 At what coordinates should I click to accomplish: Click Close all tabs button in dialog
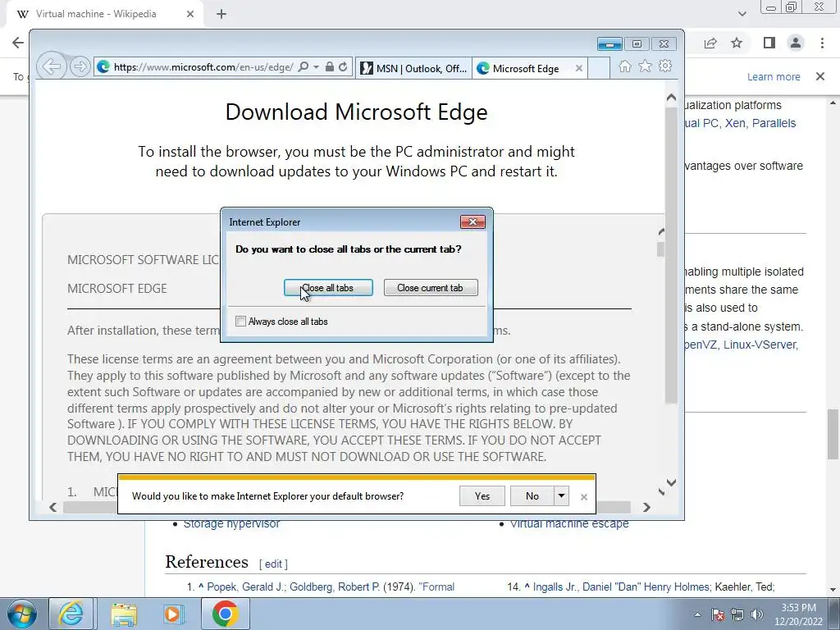[x=328, y=288]
